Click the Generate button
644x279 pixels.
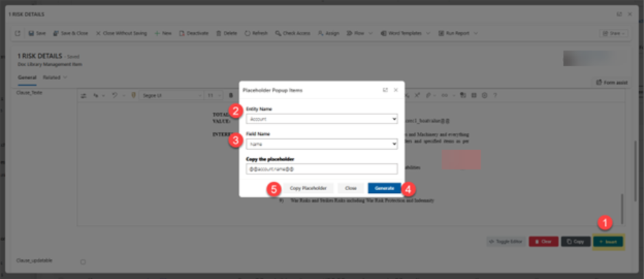click(385, 188)
